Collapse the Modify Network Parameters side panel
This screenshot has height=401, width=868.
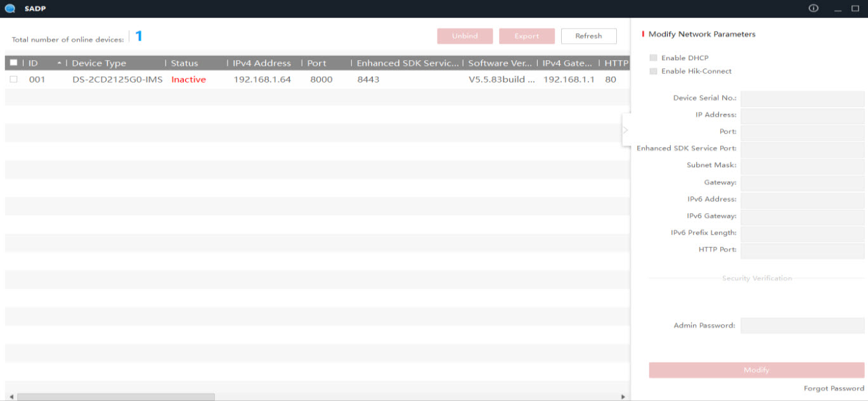click(x=625, y=130)
